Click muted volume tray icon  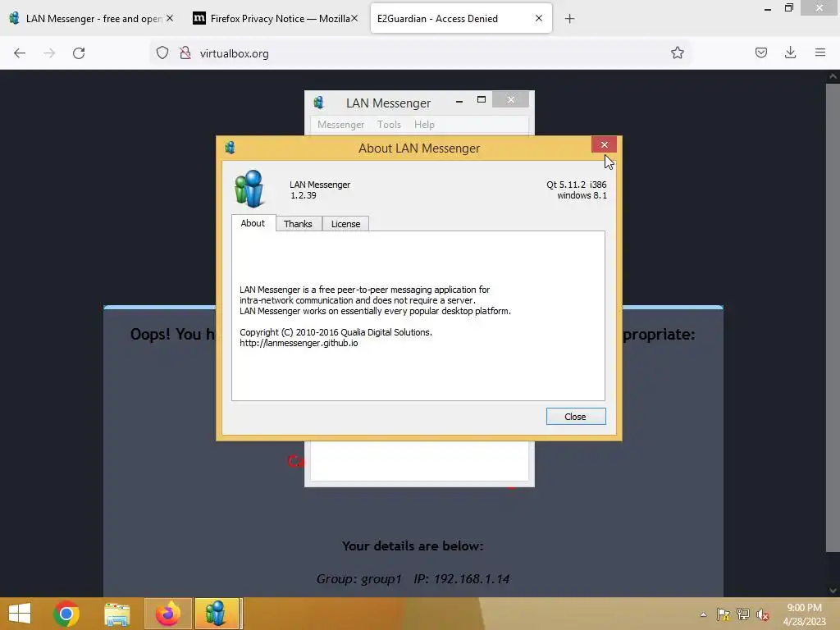[763, 614]
